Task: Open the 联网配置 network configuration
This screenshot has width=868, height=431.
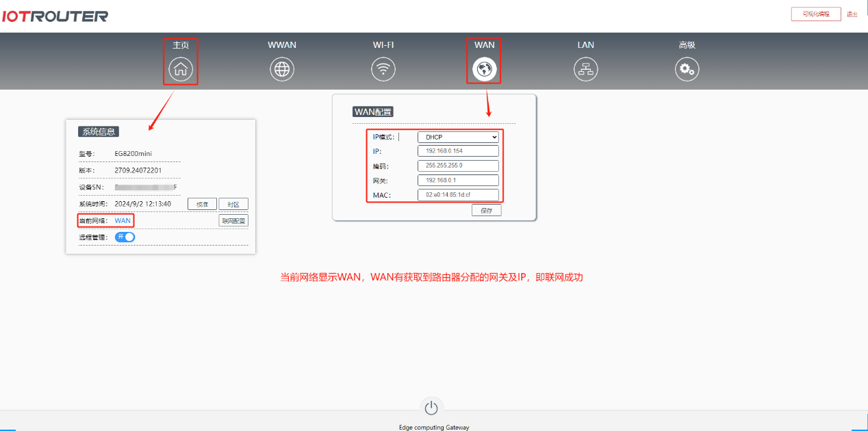Action: click(x=233, y=220)
